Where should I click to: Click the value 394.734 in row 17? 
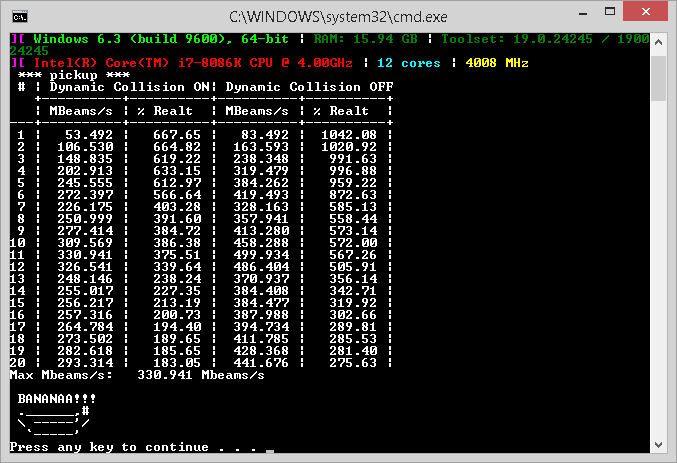coord(261,327)
